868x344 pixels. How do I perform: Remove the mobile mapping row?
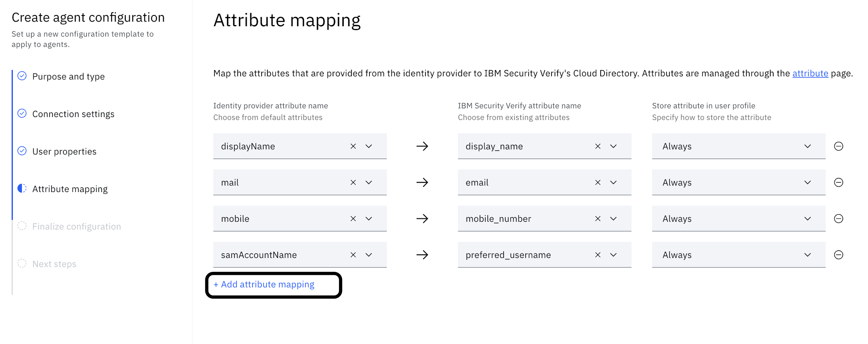(838, 219)
